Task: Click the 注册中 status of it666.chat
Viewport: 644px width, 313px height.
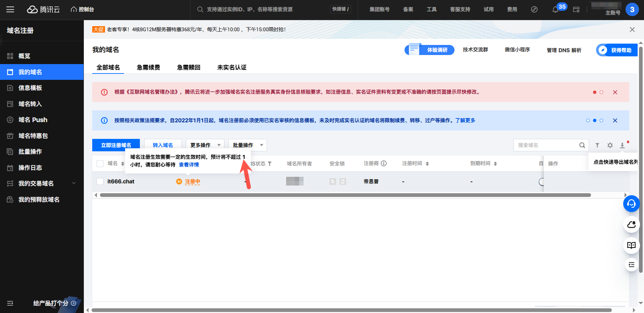Action: 192,181
